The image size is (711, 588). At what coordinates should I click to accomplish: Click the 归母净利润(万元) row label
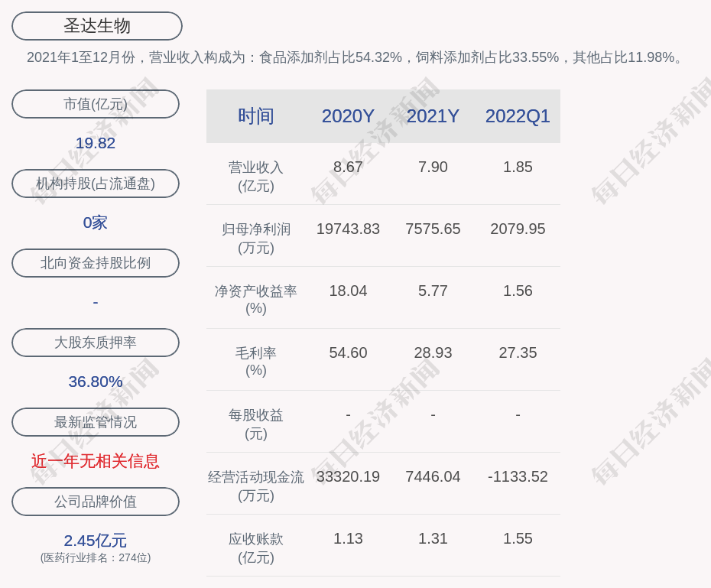[x=256, y=239]
